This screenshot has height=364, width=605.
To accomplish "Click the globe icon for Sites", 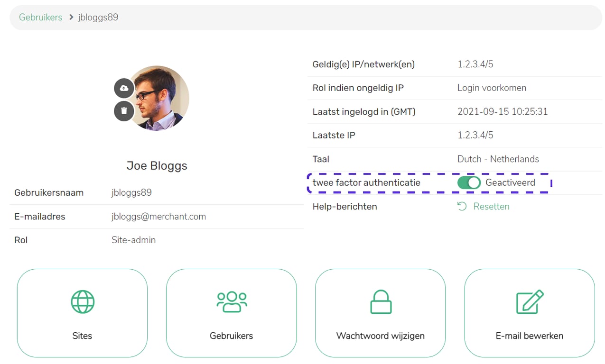I will 83,302.
